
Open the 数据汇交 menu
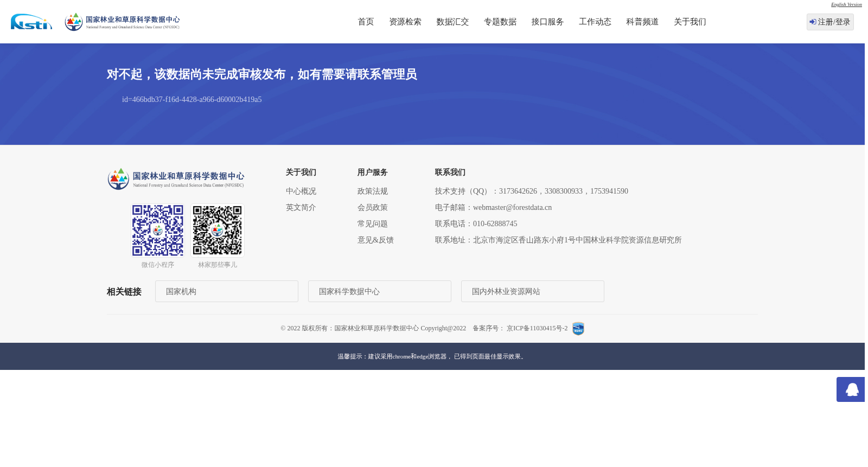452,22
